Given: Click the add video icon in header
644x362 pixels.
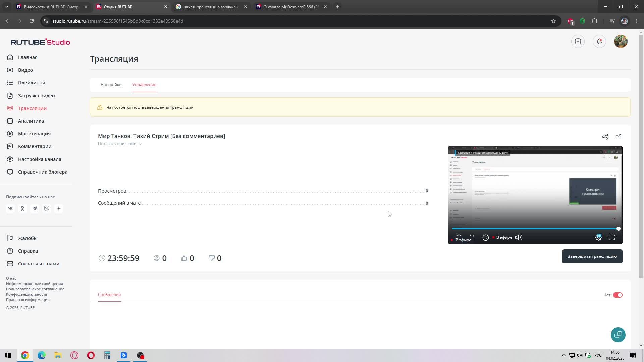Looking at the screenshot, I should tap(578, 41).
